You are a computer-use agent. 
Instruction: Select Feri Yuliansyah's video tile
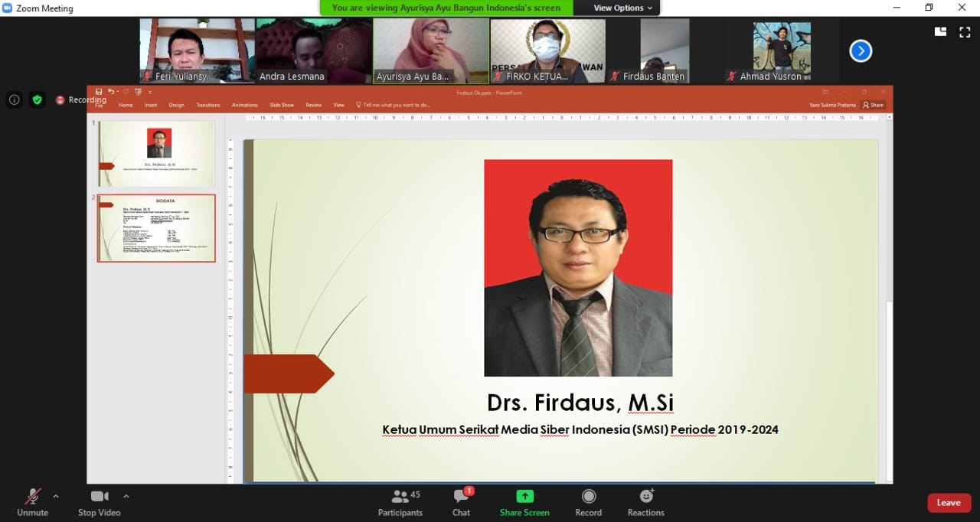(197, 51)
